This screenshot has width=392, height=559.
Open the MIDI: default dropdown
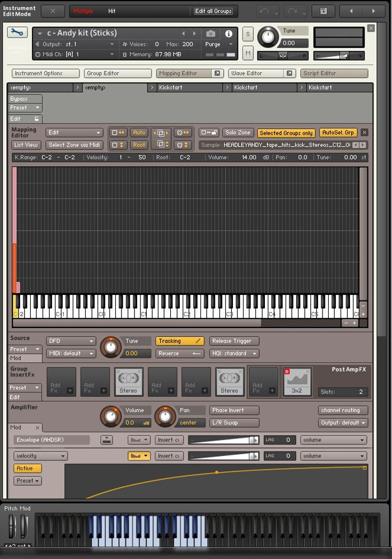(x=71, y=354)
